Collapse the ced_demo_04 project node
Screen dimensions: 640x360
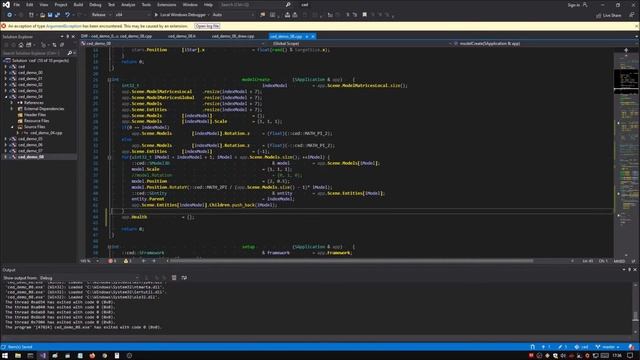[6, 97]
